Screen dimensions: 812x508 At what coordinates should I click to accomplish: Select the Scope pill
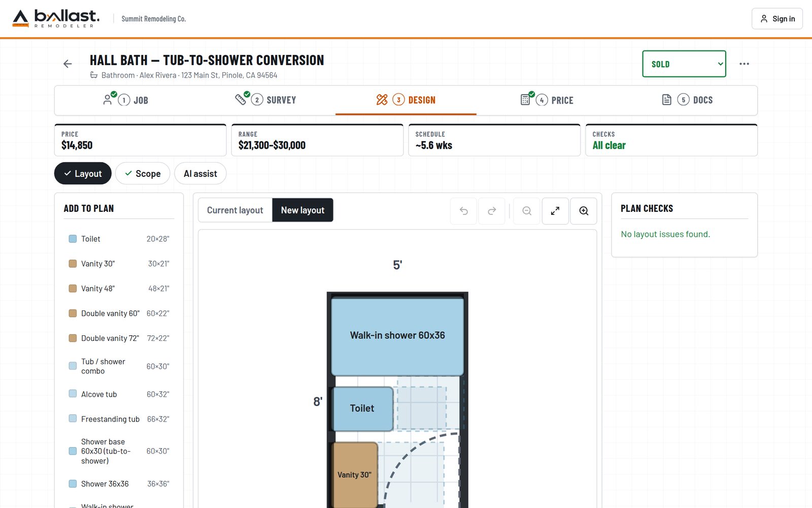tap(143, 174)
